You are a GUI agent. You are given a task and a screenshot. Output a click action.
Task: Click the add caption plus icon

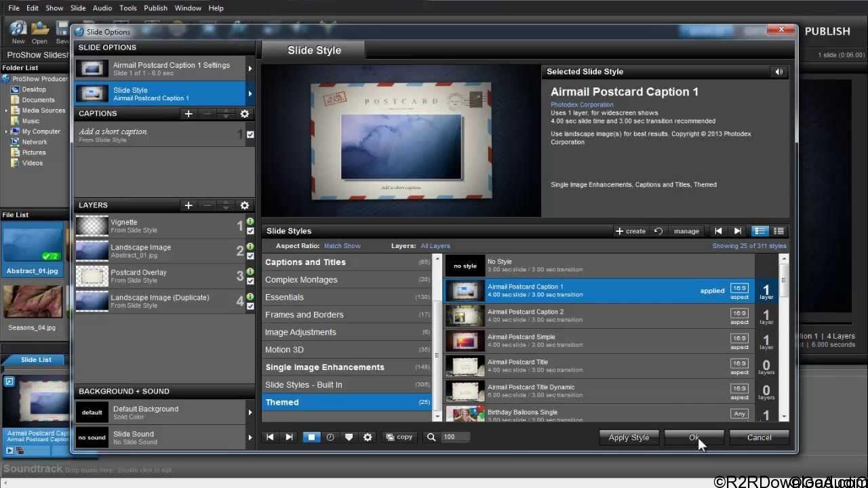189,114
